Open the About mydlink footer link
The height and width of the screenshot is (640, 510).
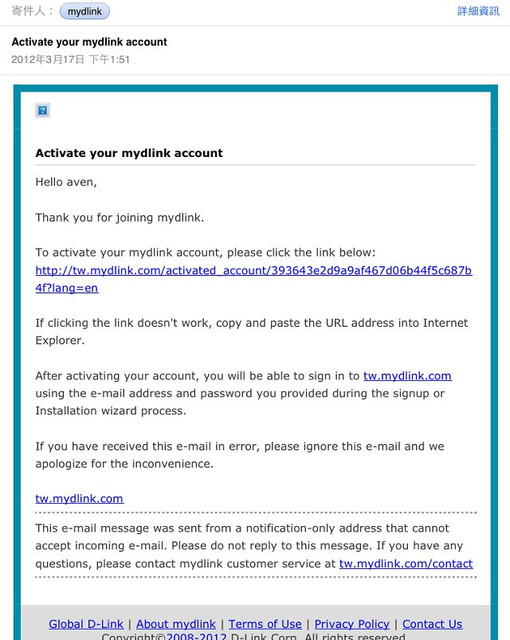(176, 624)
